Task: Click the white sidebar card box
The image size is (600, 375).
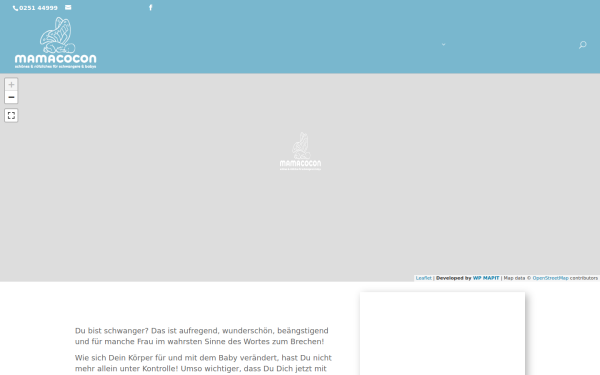Action: click(442, 334)
